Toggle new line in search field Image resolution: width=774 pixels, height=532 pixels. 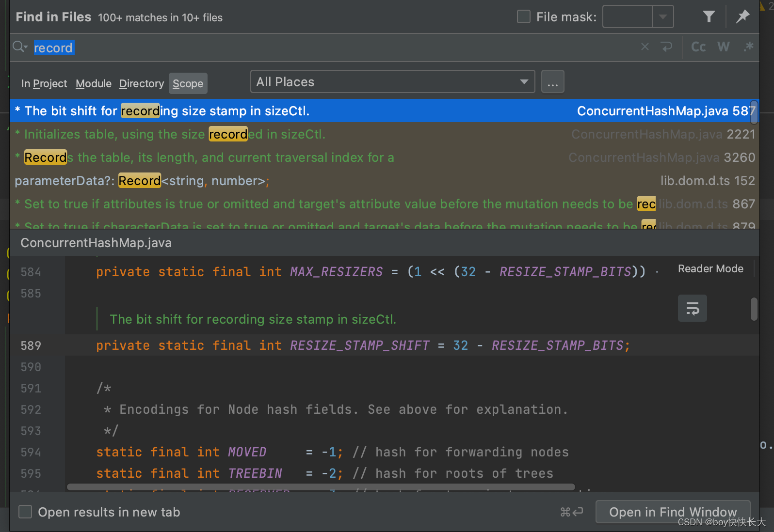coord(667,47)
